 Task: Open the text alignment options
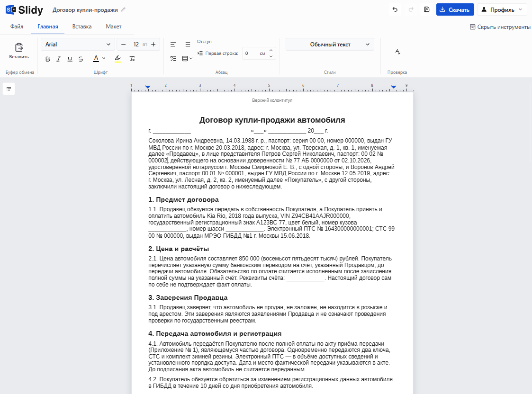pos(173,45)
